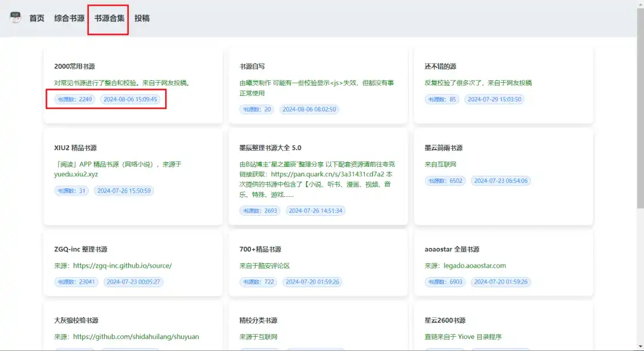Viewport: 644px width, 351px height.
Task: Click the 2024-07-20 01:59:26 badge under 700+精品书源
Action: click(x=312, y=282)
